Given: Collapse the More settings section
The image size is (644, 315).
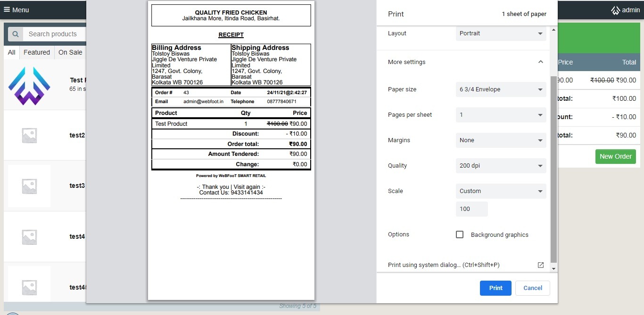Looking at the screenshot, I should pyautogui.click(x=540, y=62).
